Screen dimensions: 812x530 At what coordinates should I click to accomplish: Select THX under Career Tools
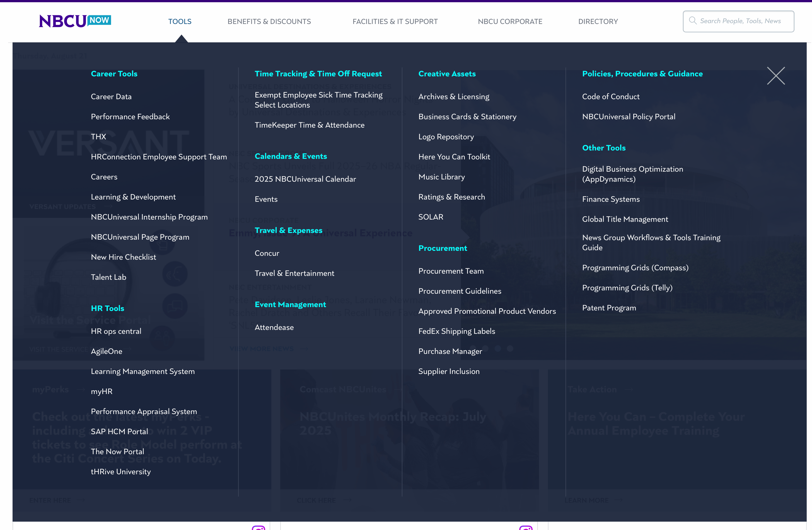click(99, 137)
